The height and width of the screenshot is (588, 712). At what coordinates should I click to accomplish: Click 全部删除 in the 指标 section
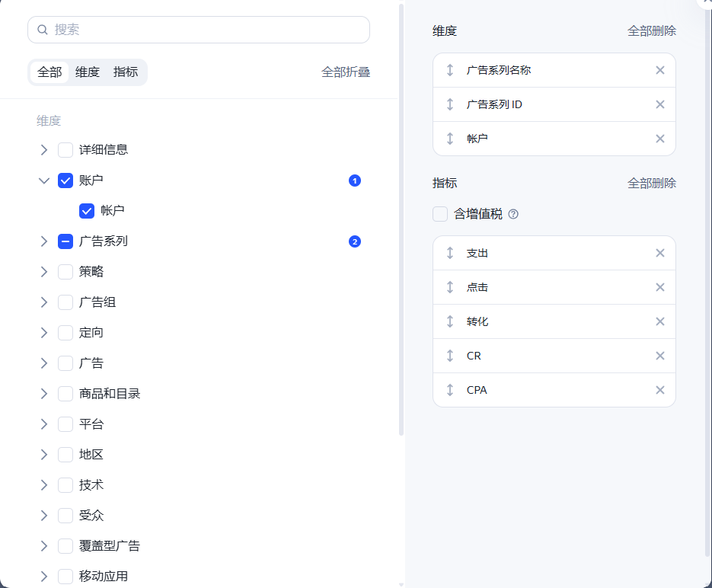pos(652,183)
